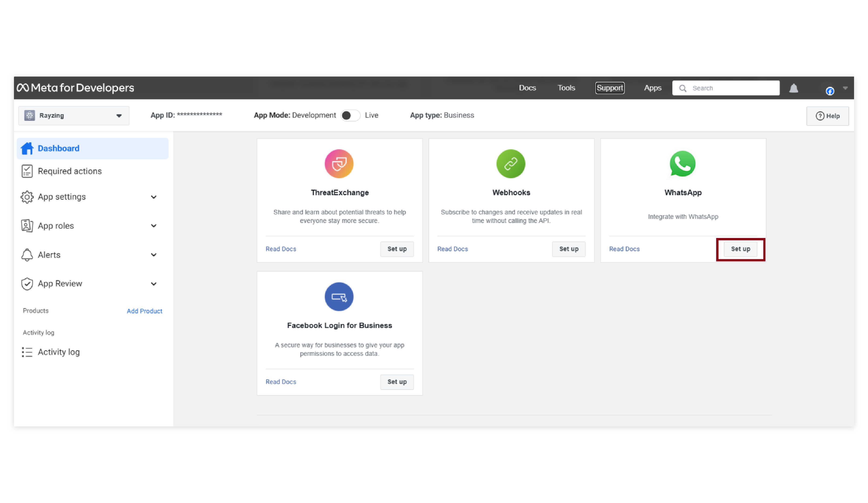Viewport: 868px width, 503px height.
Task: Click the WhatsApp product icon
Action: (682, 164)
